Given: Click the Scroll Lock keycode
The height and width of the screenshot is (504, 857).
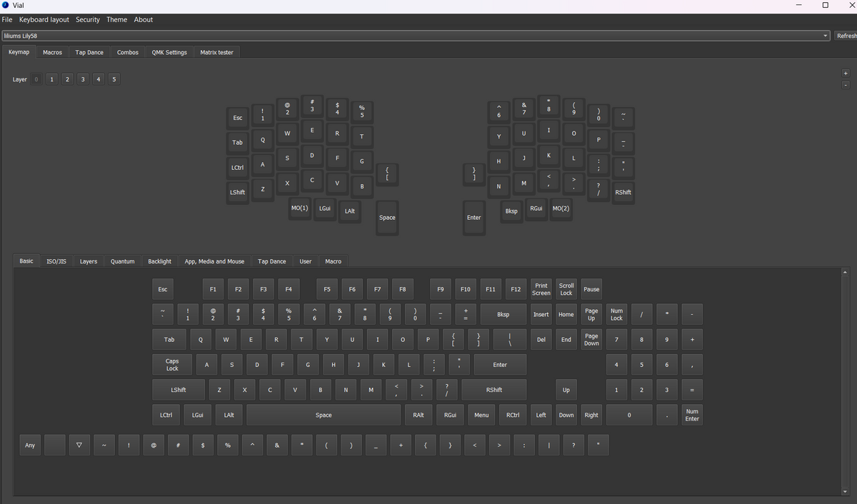Looking at the screenshot, I should (x=566, y=289).
